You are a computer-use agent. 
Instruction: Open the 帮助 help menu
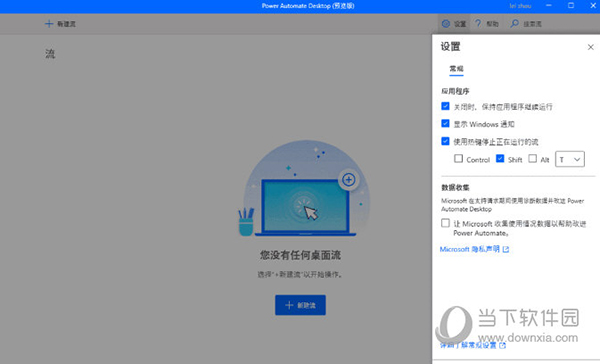pos(487,24)
